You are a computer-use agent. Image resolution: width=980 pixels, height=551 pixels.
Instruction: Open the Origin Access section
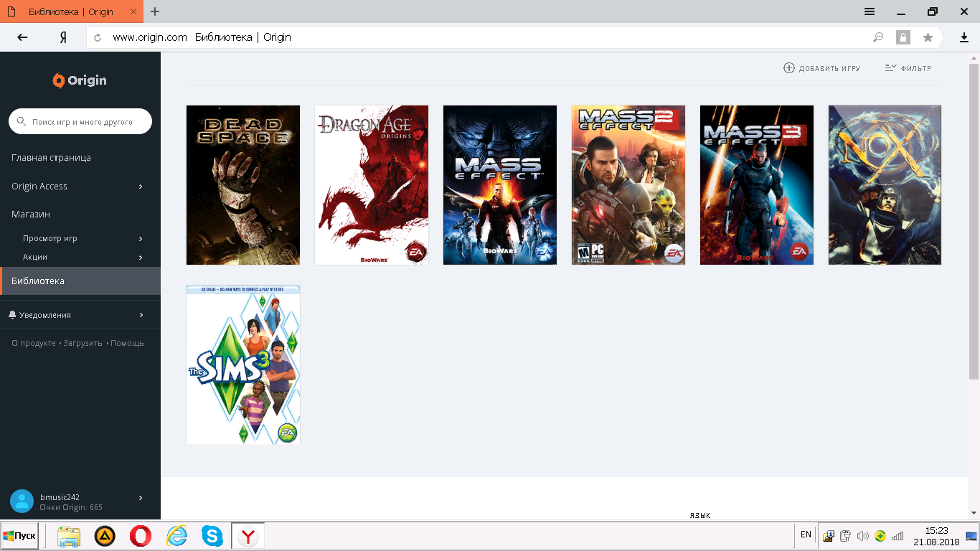click(x=39, y=187)
